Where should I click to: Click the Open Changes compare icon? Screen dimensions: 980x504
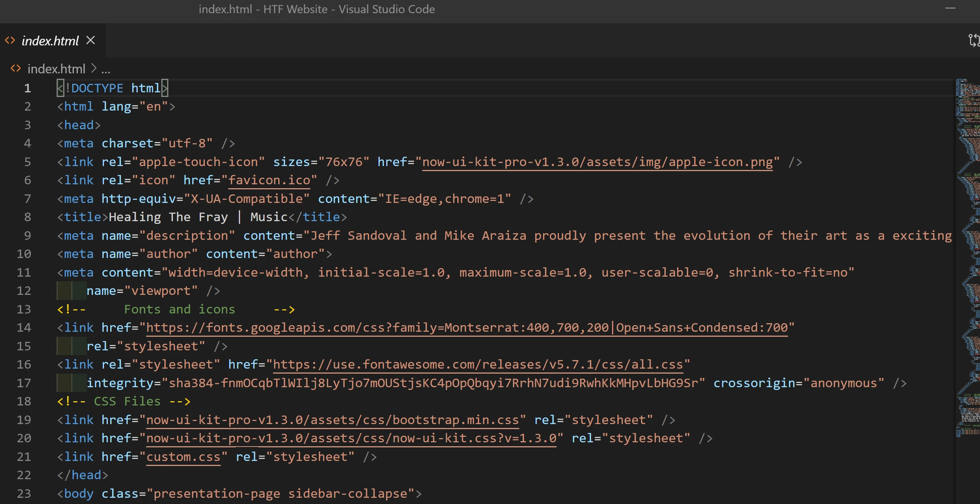pyautogui.click(x=973, y=40)
